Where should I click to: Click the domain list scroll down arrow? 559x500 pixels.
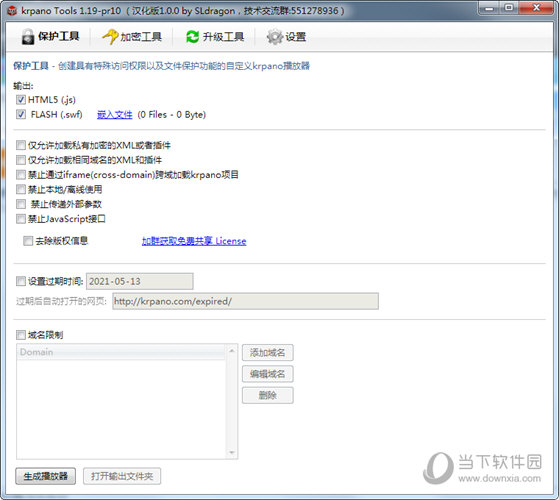click(232, 453)
